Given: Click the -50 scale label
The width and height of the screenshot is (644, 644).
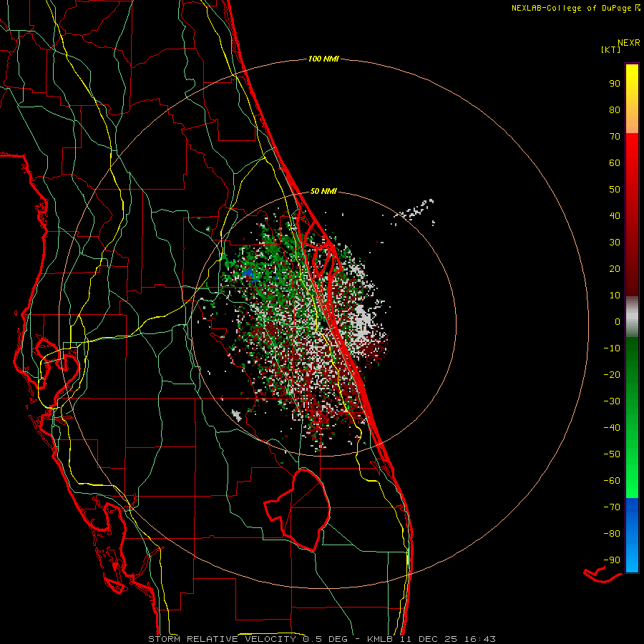Looking at the screenshot, I should [612, 454].
